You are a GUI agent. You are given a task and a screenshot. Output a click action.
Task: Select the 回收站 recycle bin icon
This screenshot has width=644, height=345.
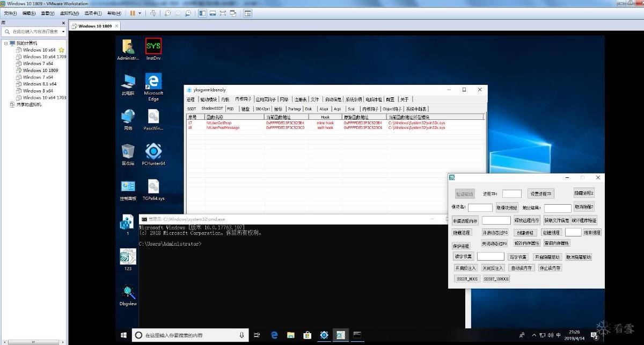(128, 155)
